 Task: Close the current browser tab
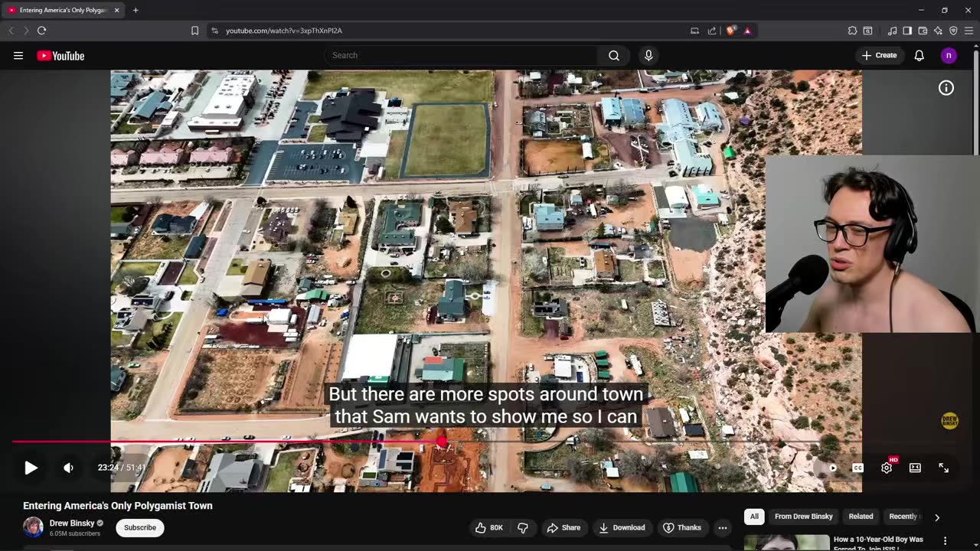pos(118,10)
